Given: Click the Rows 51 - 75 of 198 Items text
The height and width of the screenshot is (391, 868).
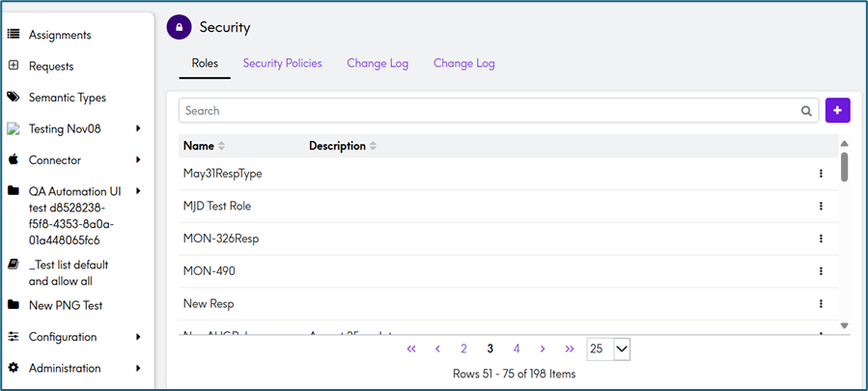Looking at the screenshot, I should (514, 374).
